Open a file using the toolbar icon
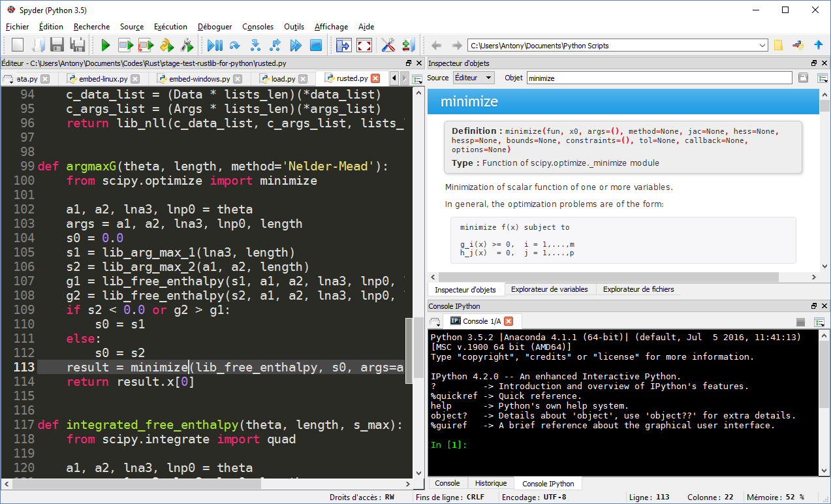Image resolution: width=831 pixels, height=504 pixels. [38, 45]
